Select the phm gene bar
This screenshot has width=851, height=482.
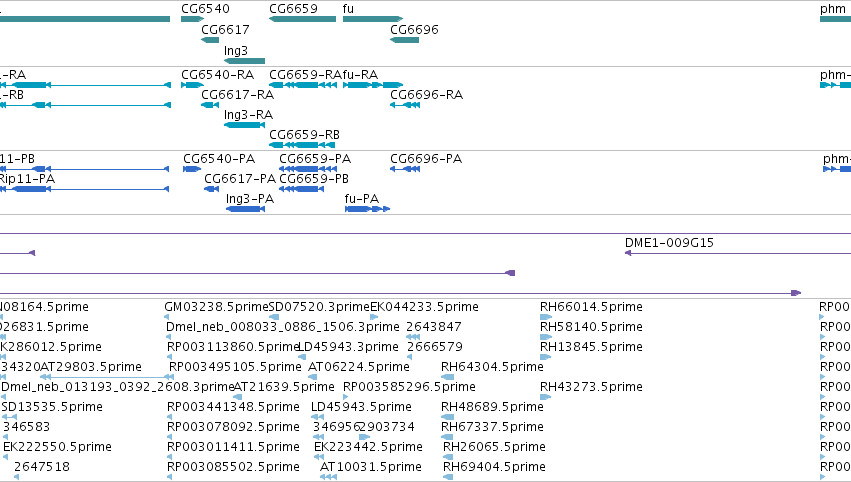[835, 19]
